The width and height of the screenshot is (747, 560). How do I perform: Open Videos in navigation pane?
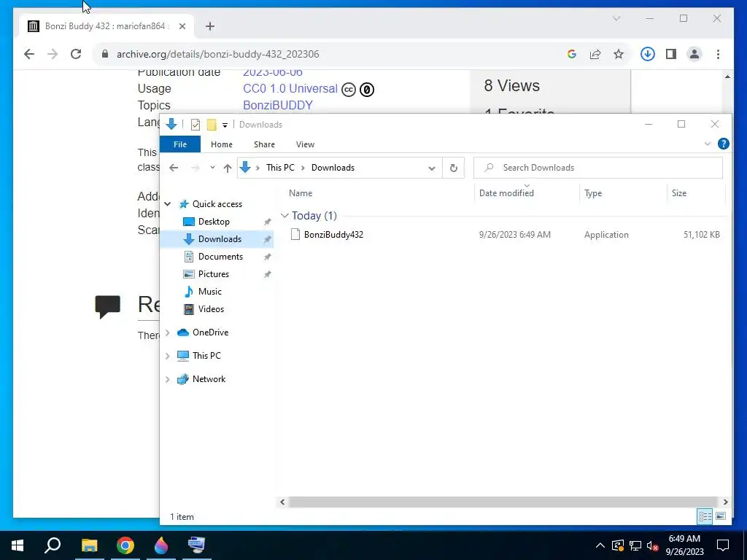click(x=211, y=309)
